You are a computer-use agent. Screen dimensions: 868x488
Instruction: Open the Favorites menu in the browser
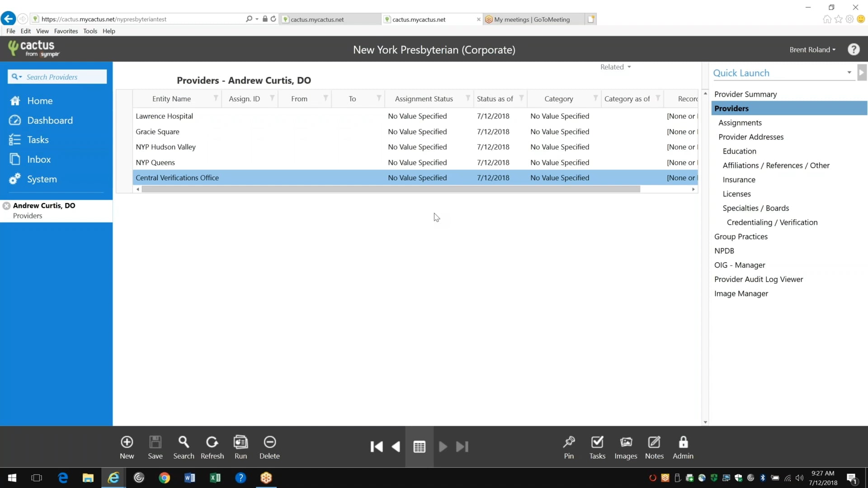coord(66,31)
